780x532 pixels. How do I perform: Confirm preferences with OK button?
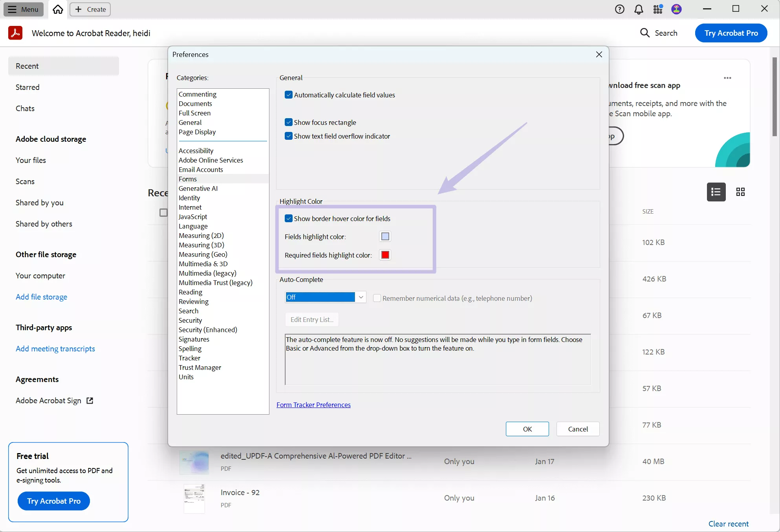click(x=527, y=429)
